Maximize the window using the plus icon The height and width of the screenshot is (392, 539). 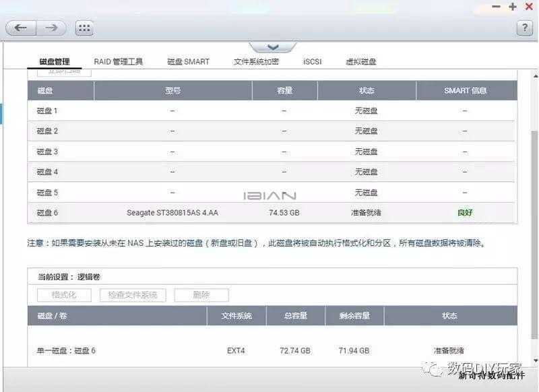512,7
